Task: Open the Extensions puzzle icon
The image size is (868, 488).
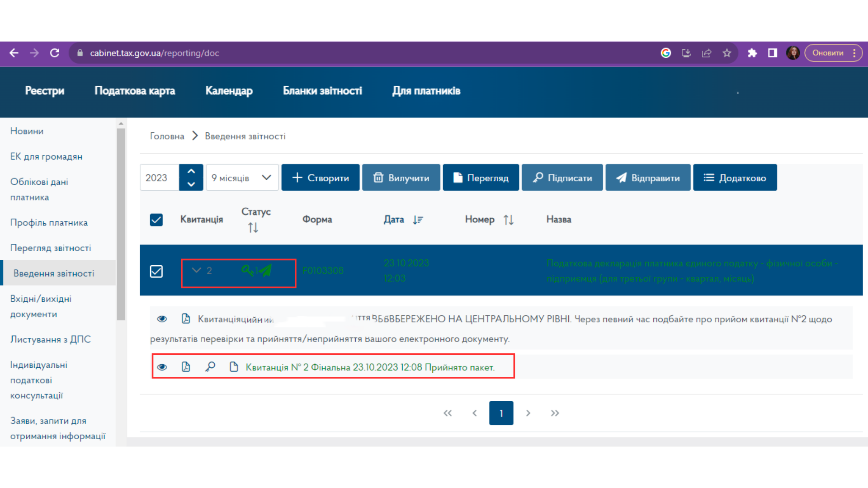Action: pyautogui.click(x=752, y=53)
